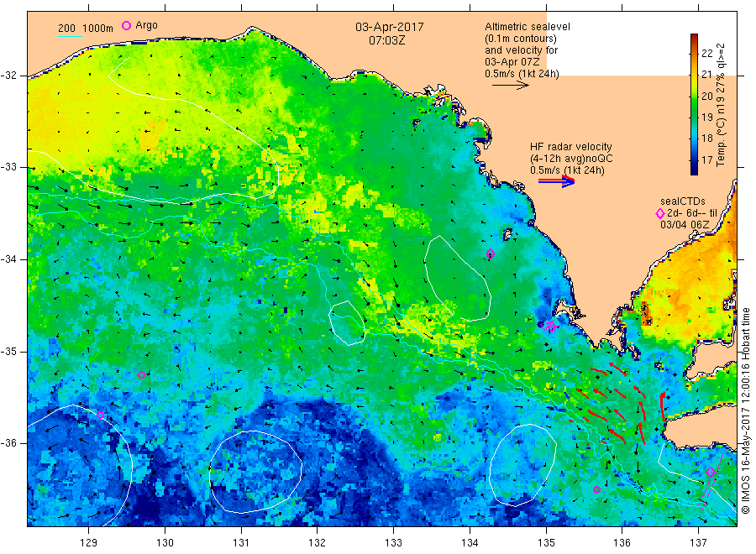Click the '1000m' isobath legend label

98,29
